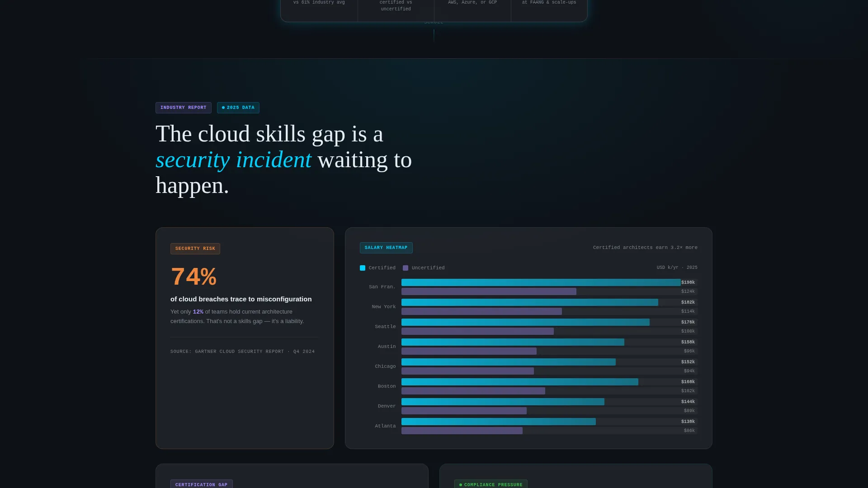The width and height of the screenshot is (868, 488).
Task: Click the SECURITY RISK tag
Action: pos(195,249)
